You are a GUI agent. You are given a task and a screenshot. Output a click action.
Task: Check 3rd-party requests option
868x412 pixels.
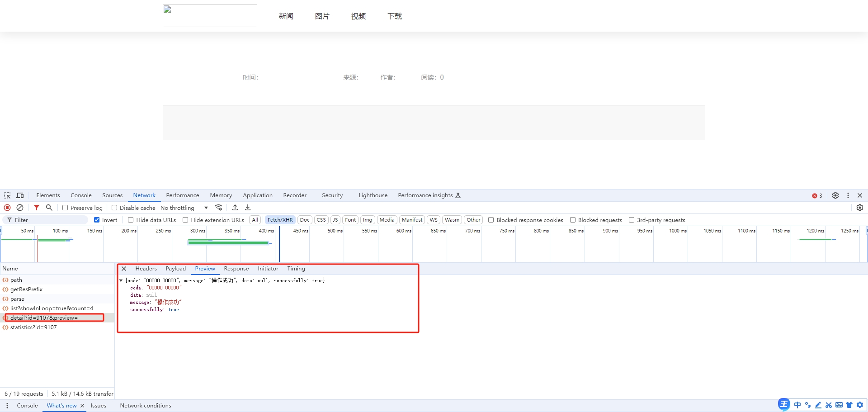[632, 220]
